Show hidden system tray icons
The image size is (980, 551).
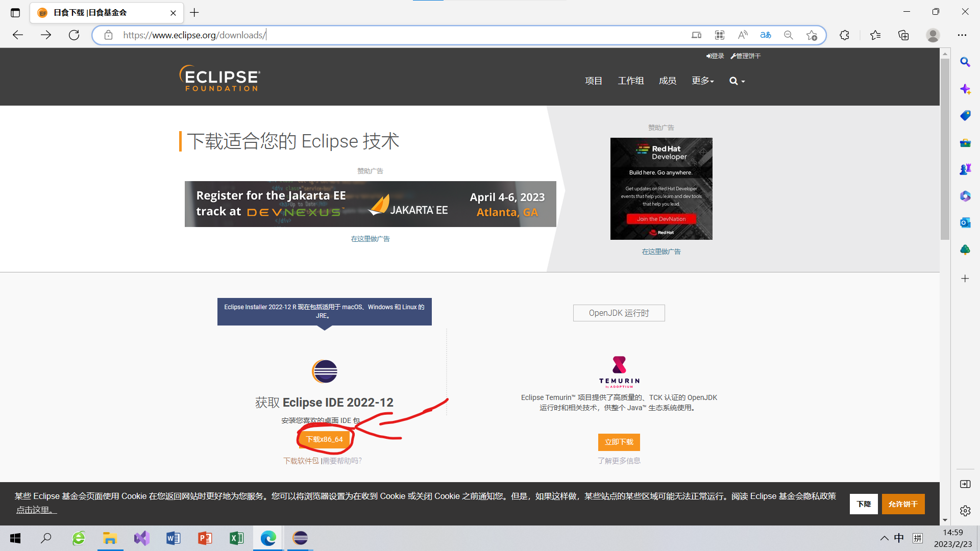[x=884, y=538]
